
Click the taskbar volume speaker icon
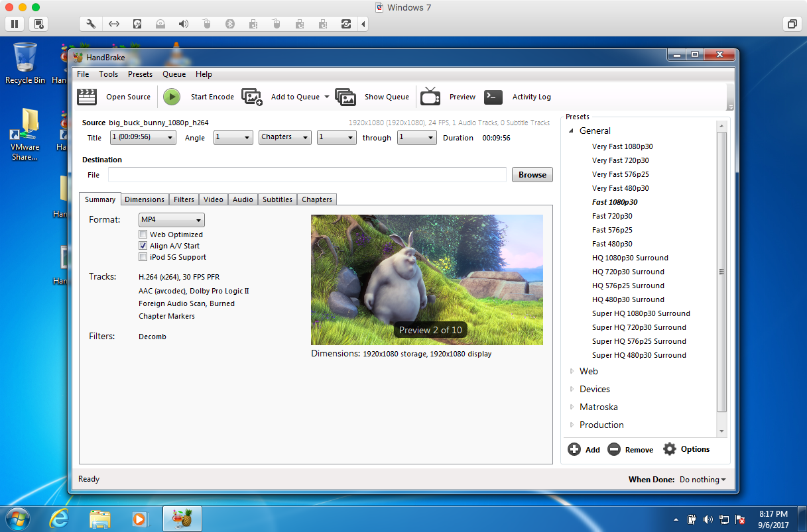(x=708, y=519)
